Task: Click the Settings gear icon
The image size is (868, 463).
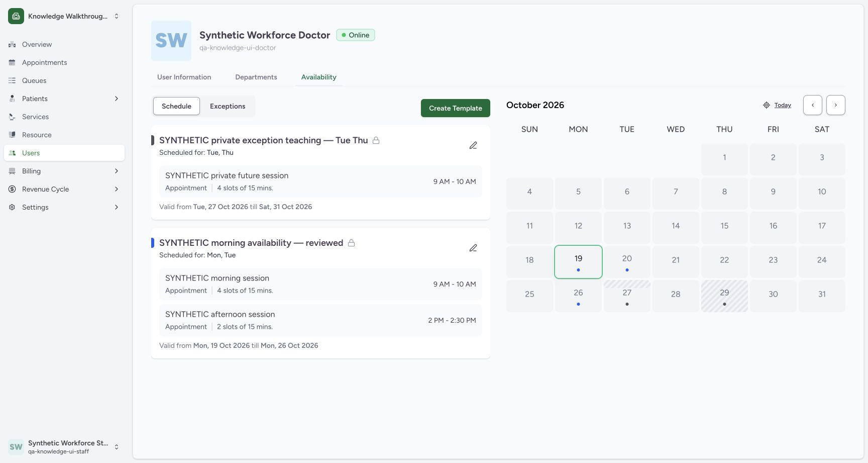Action: tap(12, 207)
